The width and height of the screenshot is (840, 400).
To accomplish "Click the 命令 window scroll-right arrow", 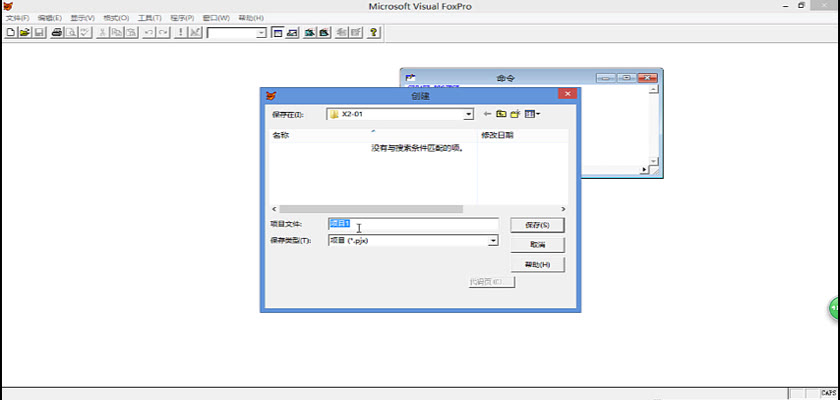I will 644,170.
